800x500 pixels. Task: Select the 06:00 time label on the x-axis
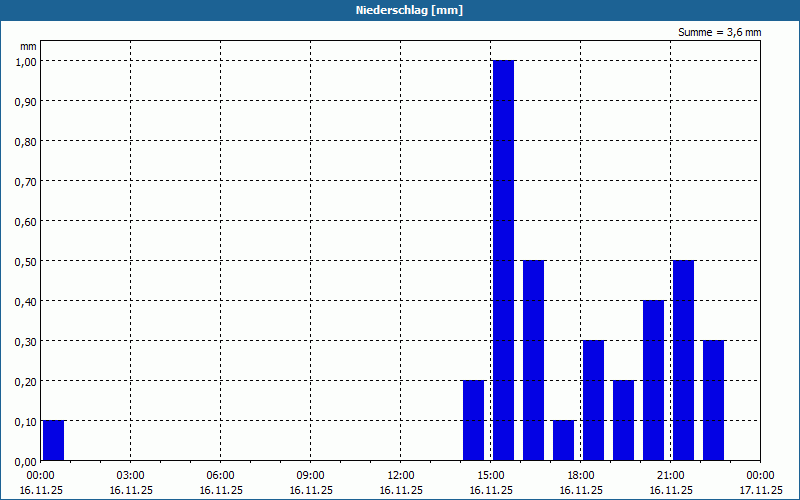(x=220, y=476)
